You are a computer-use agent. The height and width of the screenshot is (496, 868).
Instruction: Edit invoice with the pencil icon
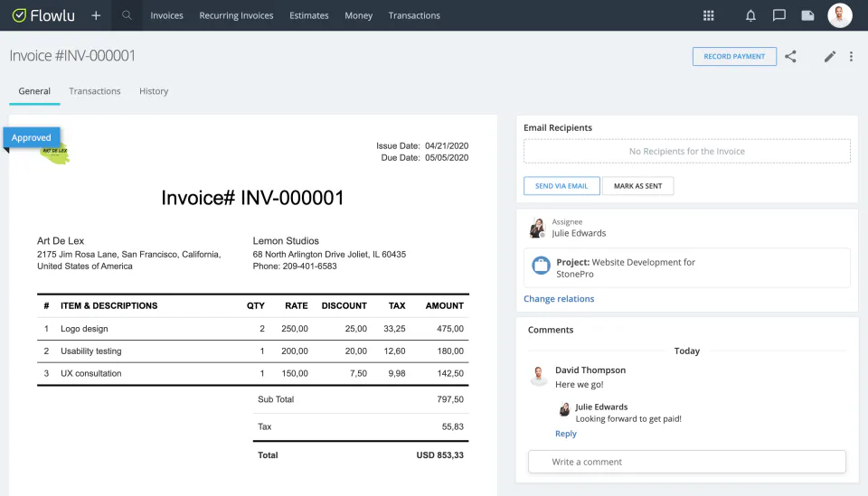829,56
